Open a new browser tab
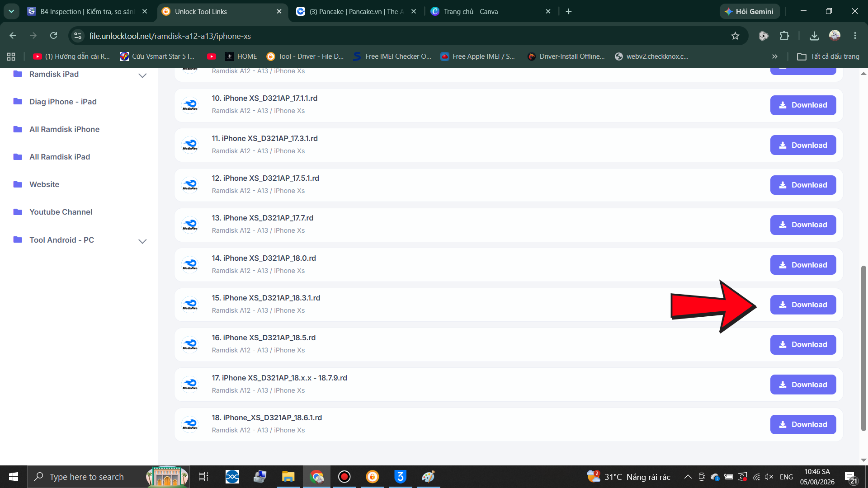Image resolution: width=868 pixels, height=488 pixels. tap(569, 11)
